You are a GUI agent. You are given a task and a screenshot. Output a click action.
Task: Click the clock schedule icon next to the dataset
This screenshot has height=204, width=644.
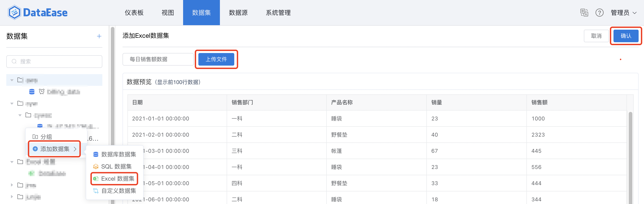pyautogui.click(x=42, y=92)
